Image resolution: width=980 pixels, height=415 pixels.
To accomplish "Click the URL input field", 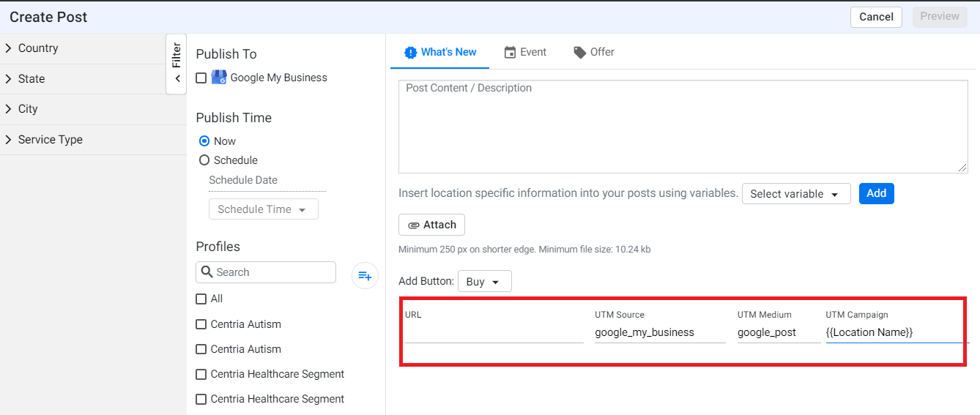I will [x=494, y=332].
